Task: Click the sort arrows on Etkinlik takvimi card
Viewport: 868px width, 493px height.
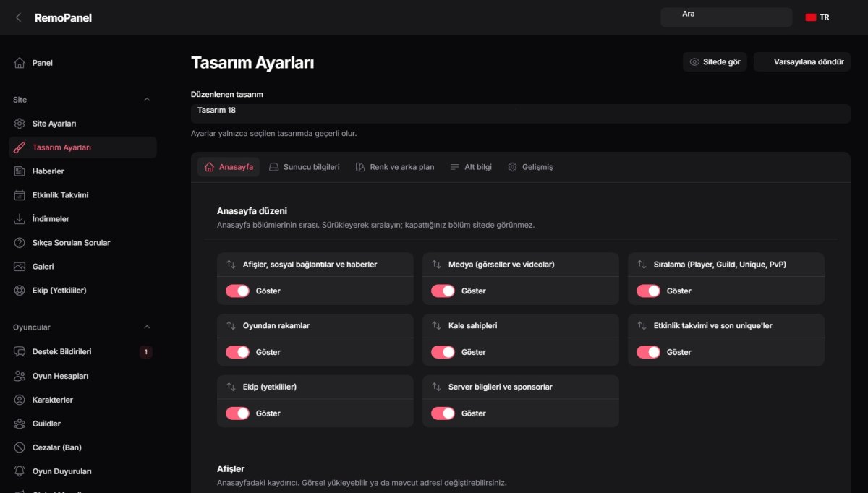Action: [x=642, y=326]
